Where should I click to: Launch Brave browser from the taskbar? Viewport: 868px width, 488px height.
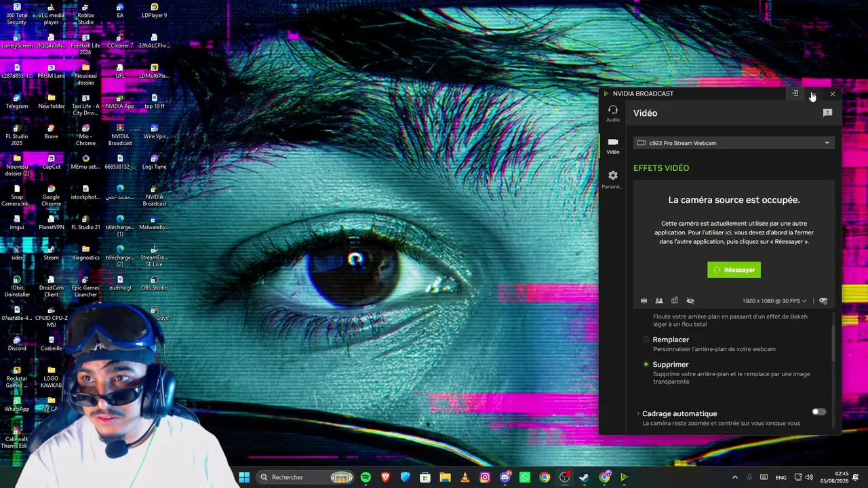(386, 477)
